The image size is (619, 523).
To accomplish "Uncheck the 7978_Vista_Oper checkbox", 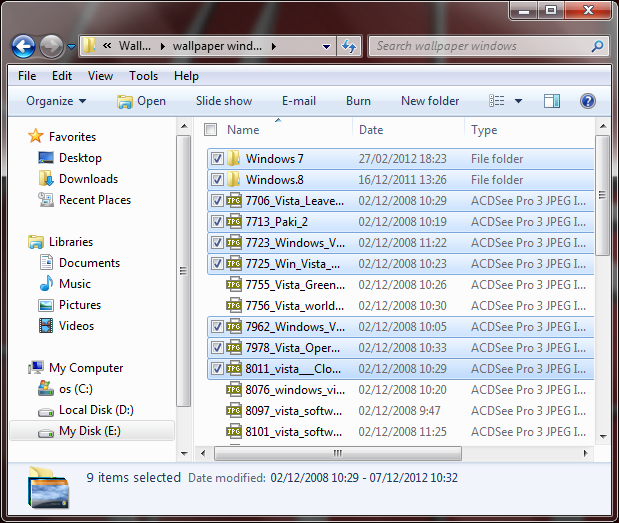I will coord(217,347).
